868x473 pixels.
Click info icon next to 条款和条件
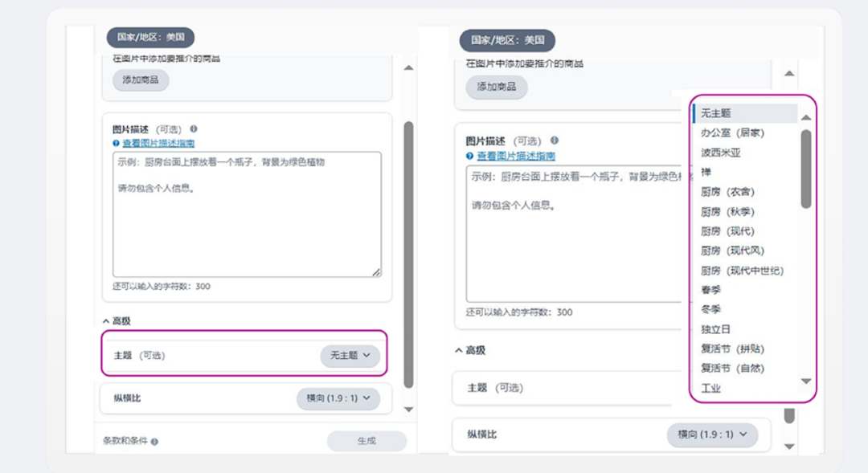pos(154,442)
